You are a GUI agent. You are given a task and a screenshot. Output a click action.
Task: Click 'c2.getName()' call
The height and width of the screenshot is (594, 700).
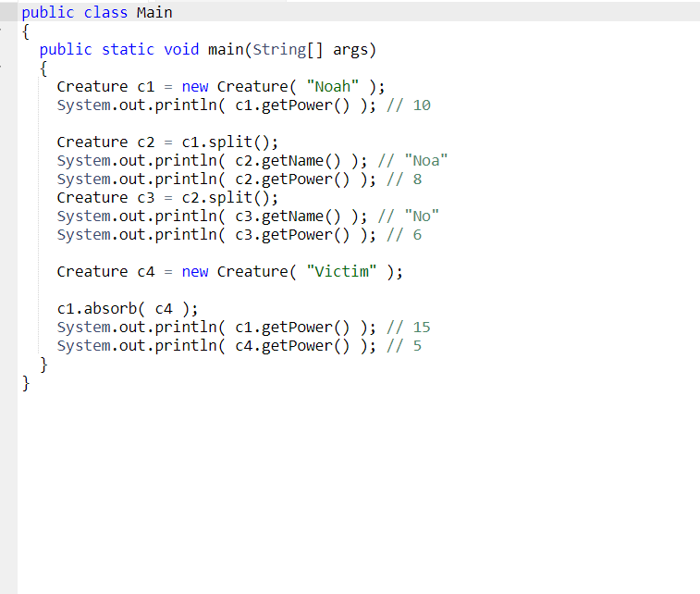click(x=288, y=161)
